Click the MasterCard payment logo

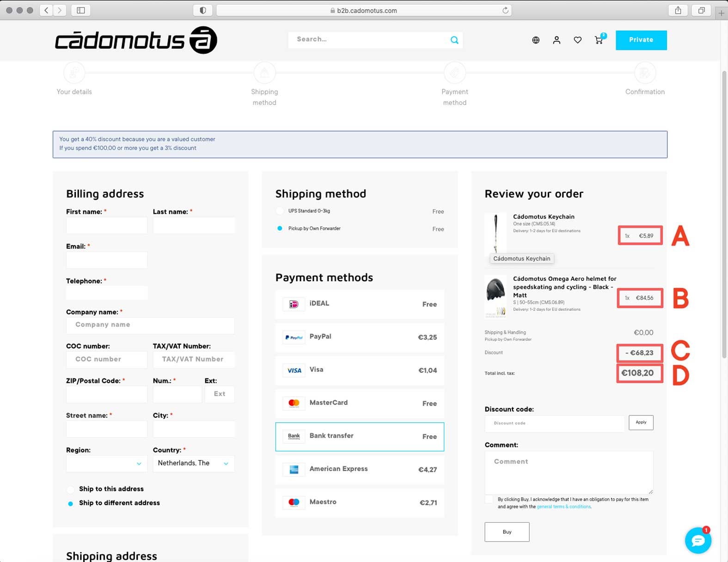point(294,403)
